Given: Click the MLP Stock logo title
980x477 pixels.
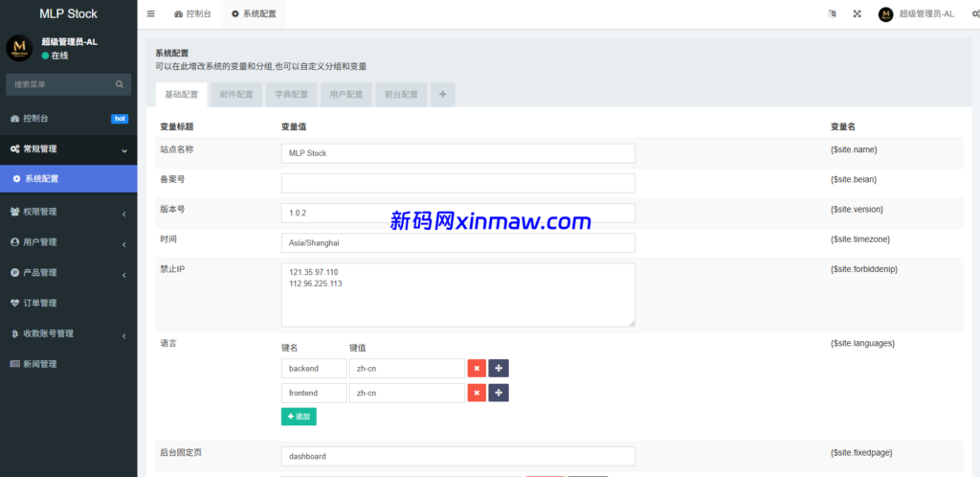Looking at the screenshot, I should point(68,13).
